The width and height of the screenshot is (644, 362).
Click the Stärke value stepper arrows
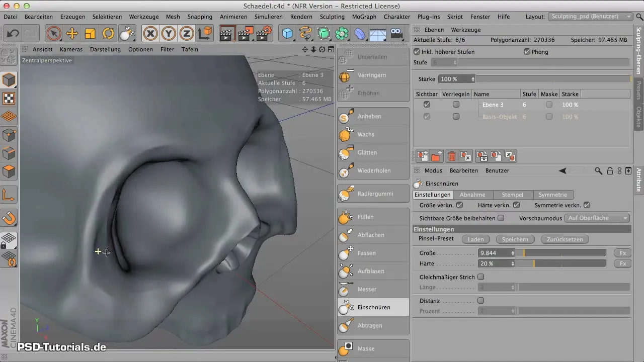coord(472,79)
